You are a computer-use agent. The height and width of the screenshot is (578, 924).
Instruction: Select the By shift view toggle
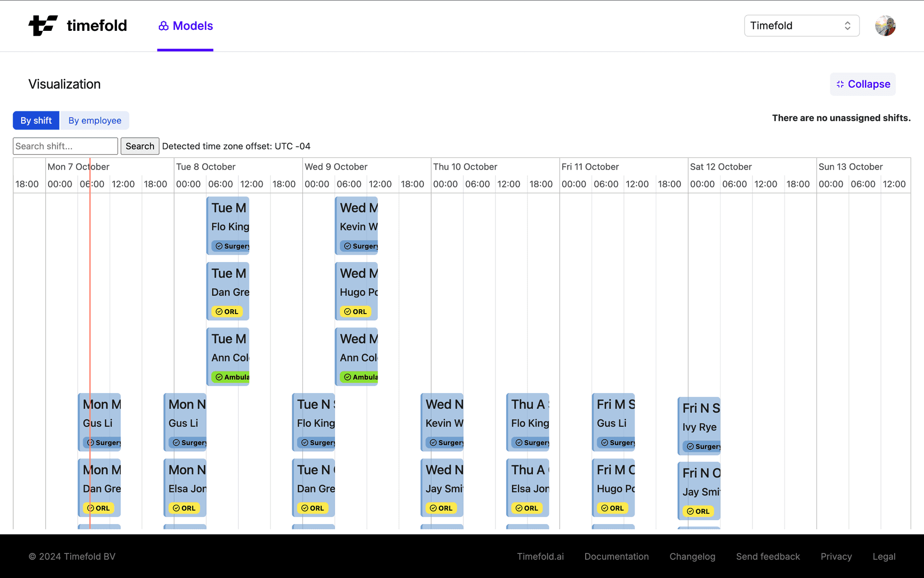(36, 120)
